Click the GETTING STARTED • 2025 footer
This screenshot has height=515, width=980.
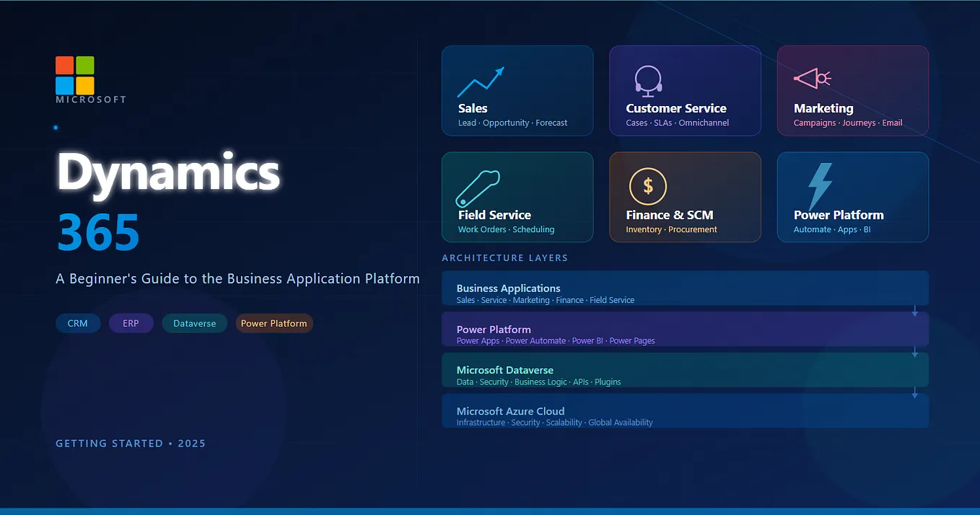tap(131, 444)
